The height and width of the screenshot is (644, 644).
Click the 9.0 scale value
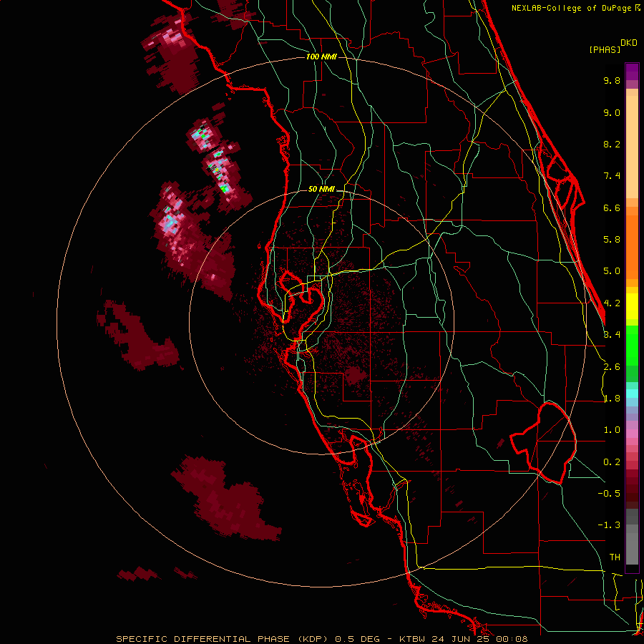(x=612, y=113)
